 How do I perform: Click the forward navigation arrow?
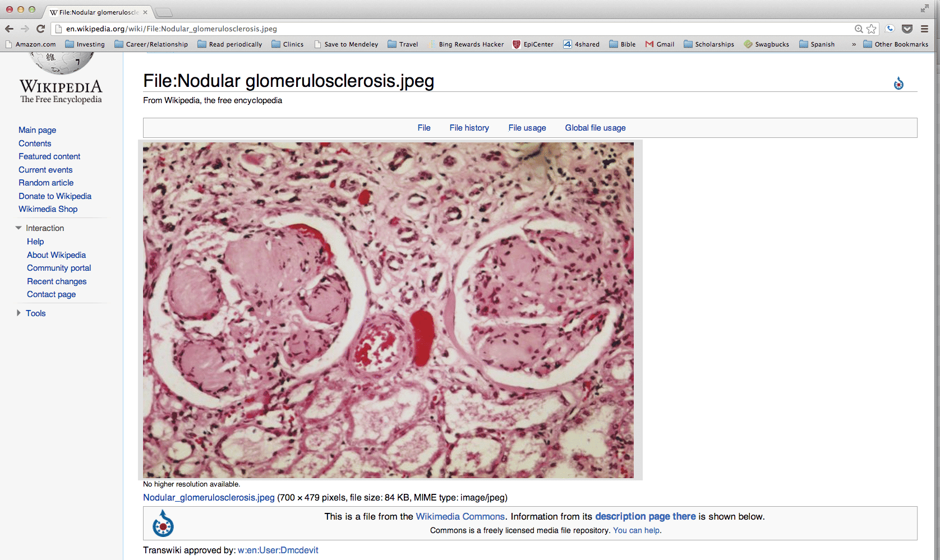tap(25, 29)
